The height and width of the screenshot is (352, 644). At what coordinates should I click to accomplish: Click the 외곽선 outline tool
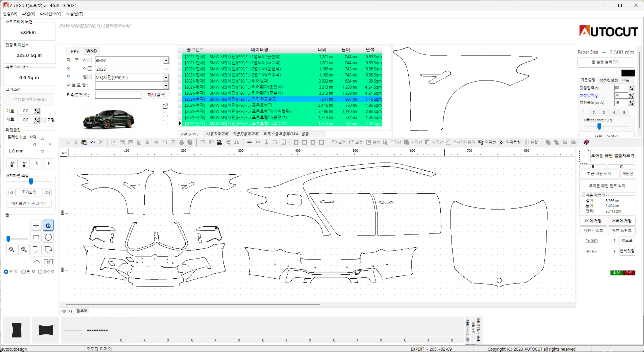[x=487, y=142]
